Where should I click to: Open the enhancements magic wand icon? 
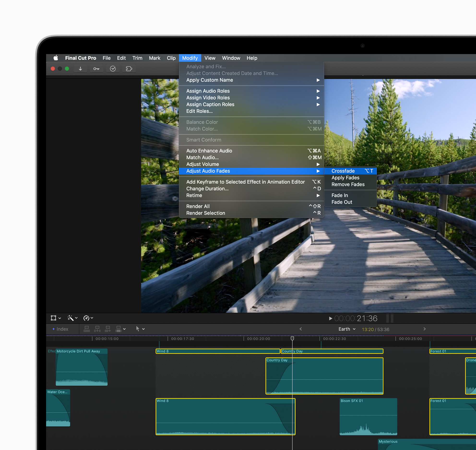coord(71,318)
